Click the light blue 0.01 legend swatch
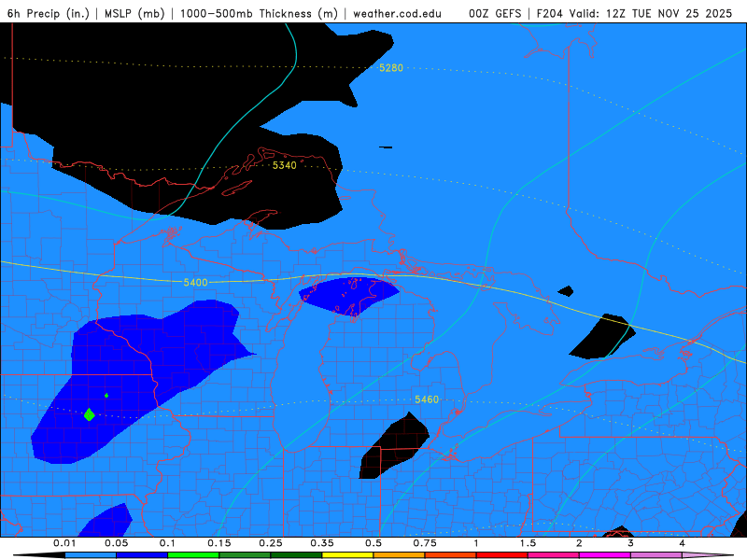 [x=91, y=555]
